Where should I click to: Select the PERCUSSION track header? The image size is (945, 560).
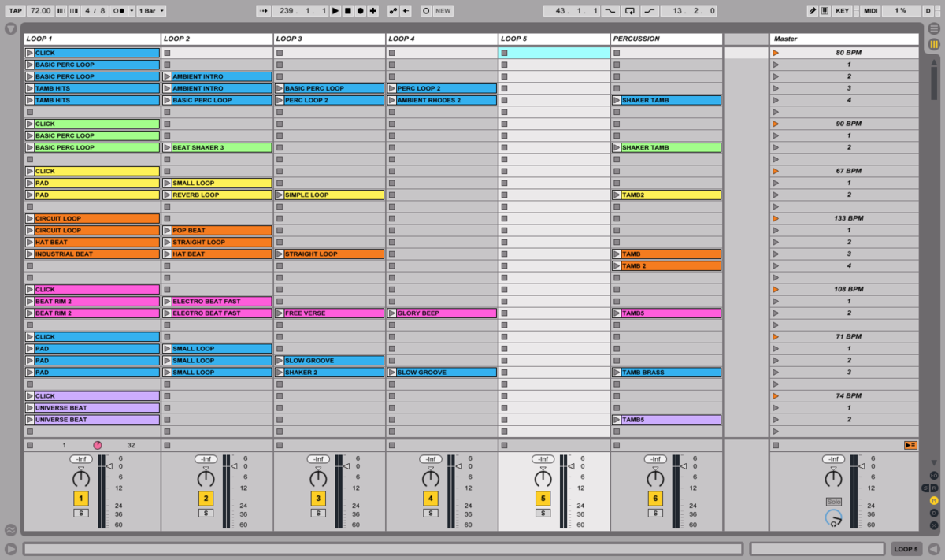666,39
